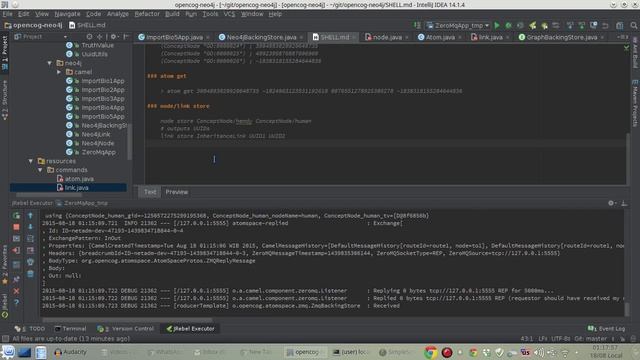Click the horizontal scrollbar of console output
640x360 pixels.
127,320
